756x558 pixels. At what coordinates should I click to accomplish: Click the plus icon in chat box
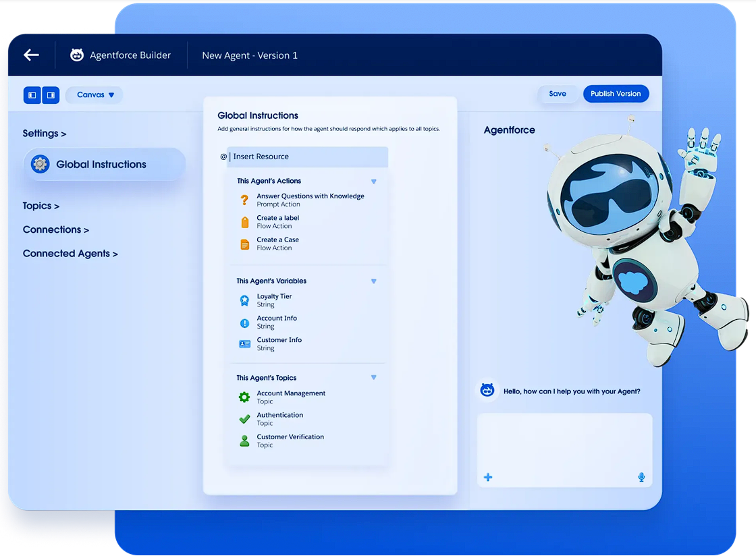click(488, 477)
